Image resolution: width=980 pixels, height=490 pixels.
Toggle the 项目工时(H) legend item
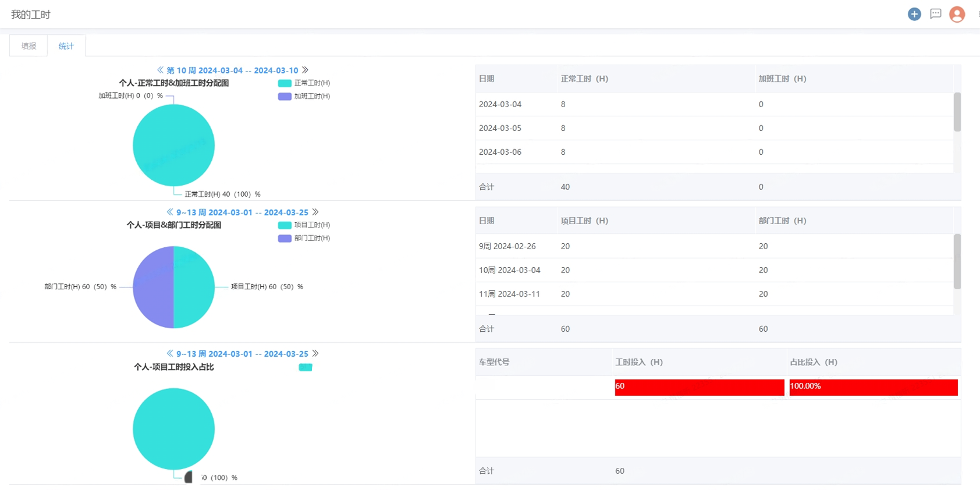304,225
